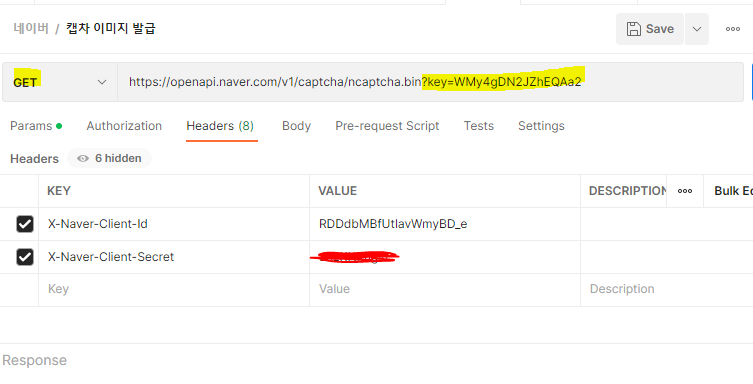Click the X-Naver-Client-Secret key cell
The height and width of the screenshot is (384, 753).
(x=174, y=257)
